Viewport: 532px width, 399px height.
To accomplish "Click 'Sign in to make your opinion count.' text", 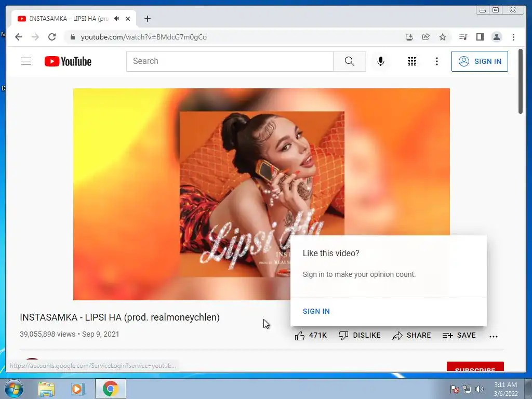I will [359, 274].
